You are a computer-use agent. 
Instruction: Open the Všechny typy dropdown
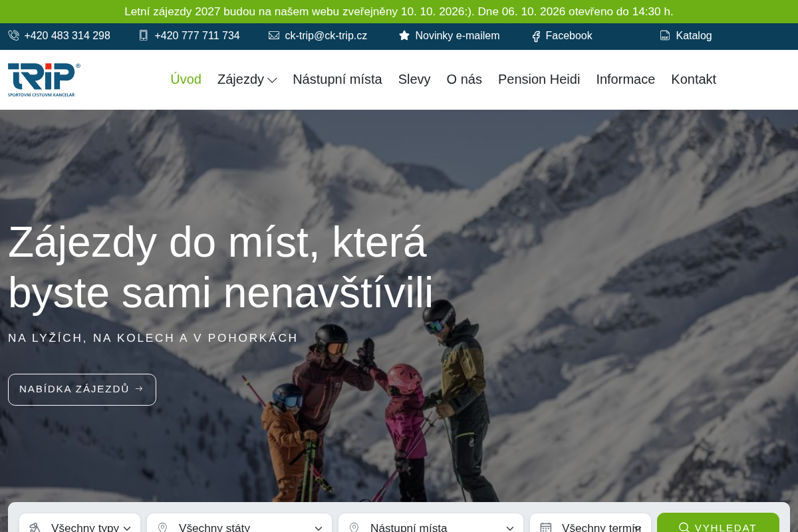pos(80,523)
